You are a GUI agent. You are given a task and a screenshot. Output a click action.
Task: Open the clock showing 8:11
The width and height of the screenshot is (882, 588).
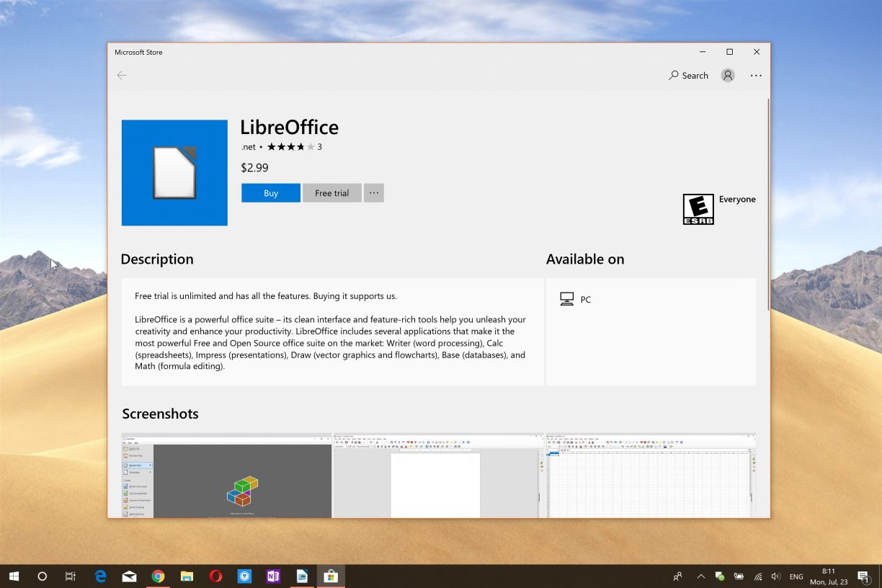(829, 576)
